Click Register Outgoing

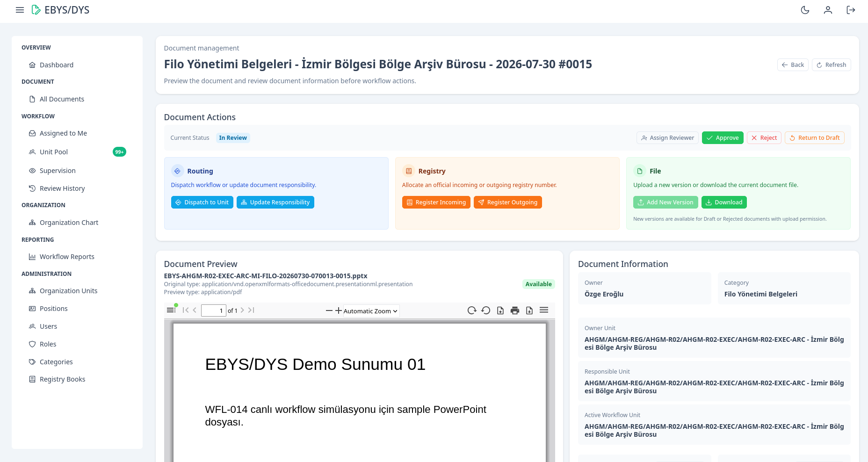pos(507,202)
